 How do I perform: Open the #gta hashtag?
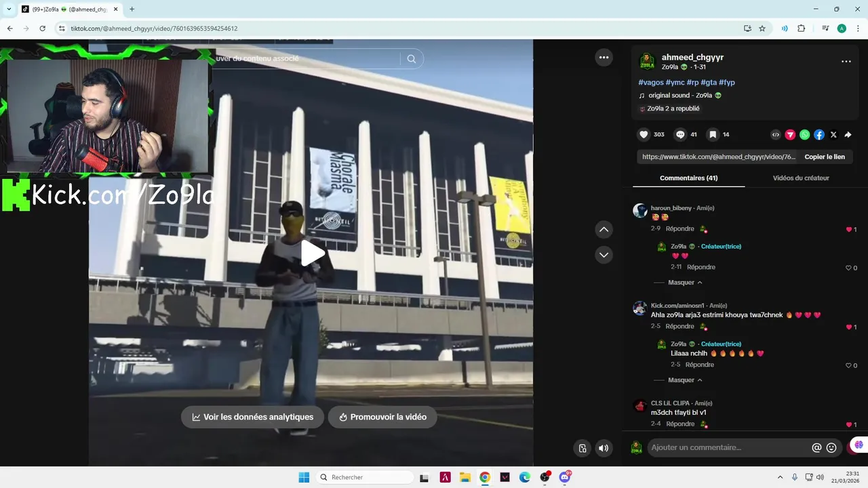click(709, 83)
